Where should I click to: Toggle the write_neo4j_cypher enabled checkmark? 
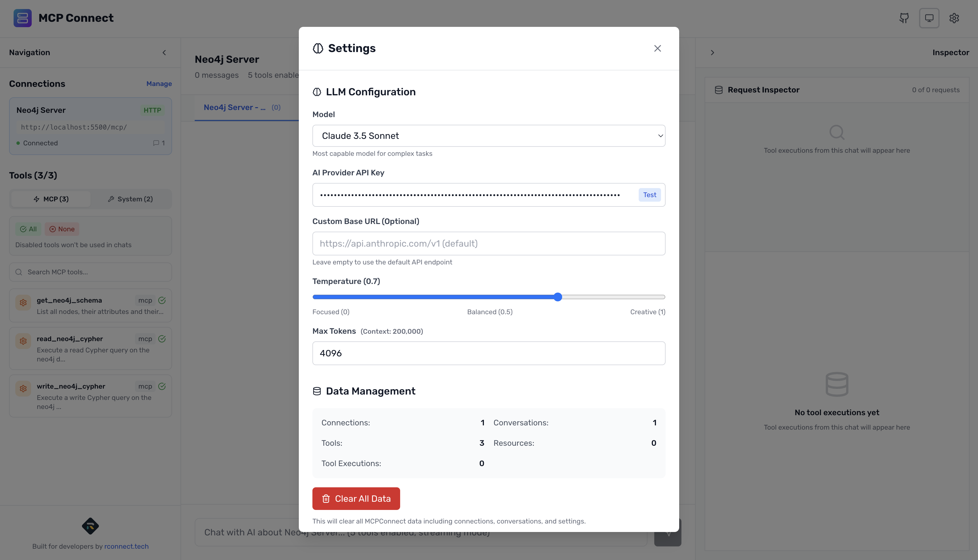[162, 386]
